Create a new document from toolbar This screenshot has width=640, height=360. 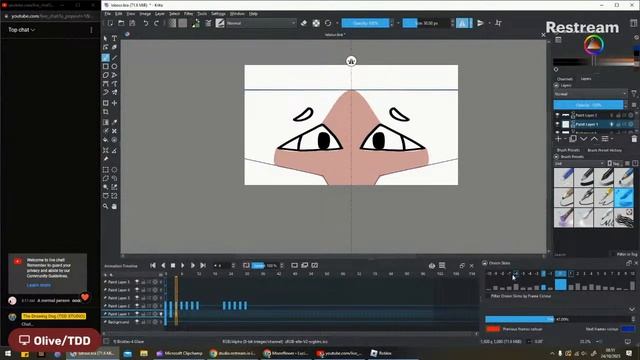(x=110, y=23)
